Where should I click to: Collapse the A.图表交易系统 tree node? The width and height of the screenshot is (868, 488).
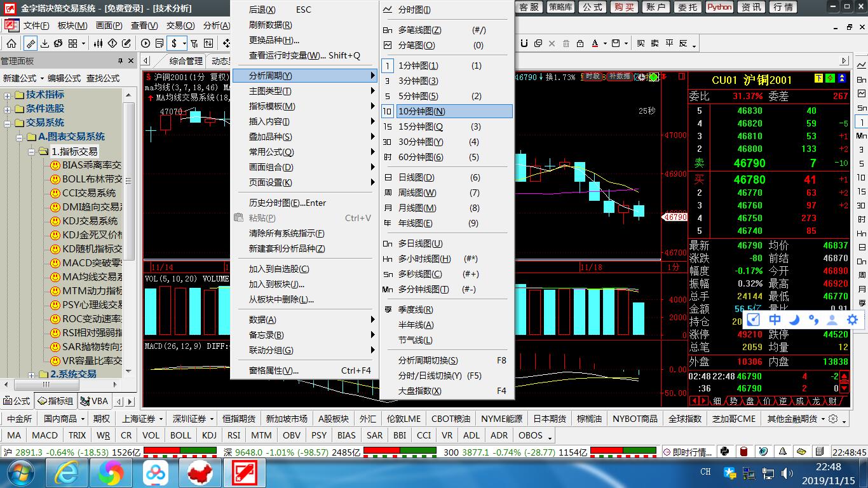tap(20, 137)
